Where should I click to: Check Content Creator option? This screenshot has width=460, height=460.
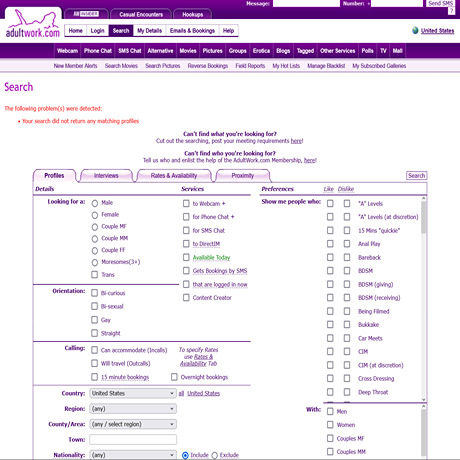click(x=186, y=297)
